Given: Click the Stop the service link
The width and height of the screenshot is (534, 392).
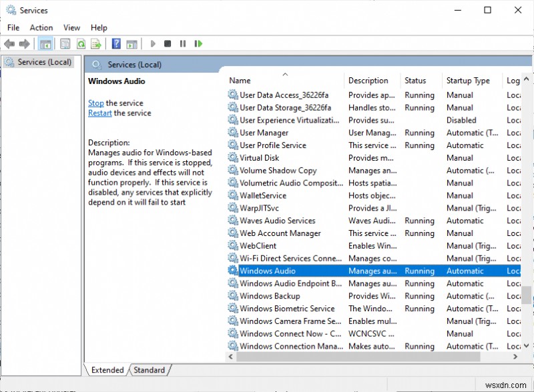Looking at the screenshot, I should [x=95, y=103].
